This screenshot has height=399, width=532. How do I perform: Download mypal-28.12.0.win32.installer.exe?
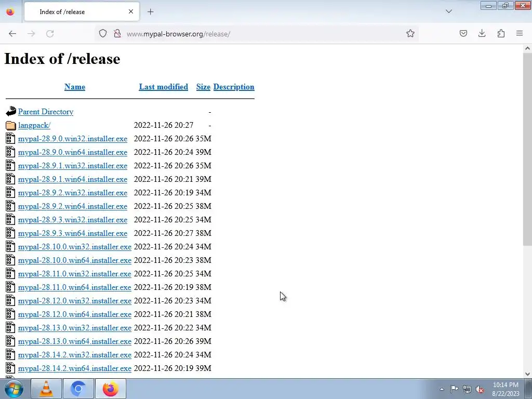tap(75, 301)
